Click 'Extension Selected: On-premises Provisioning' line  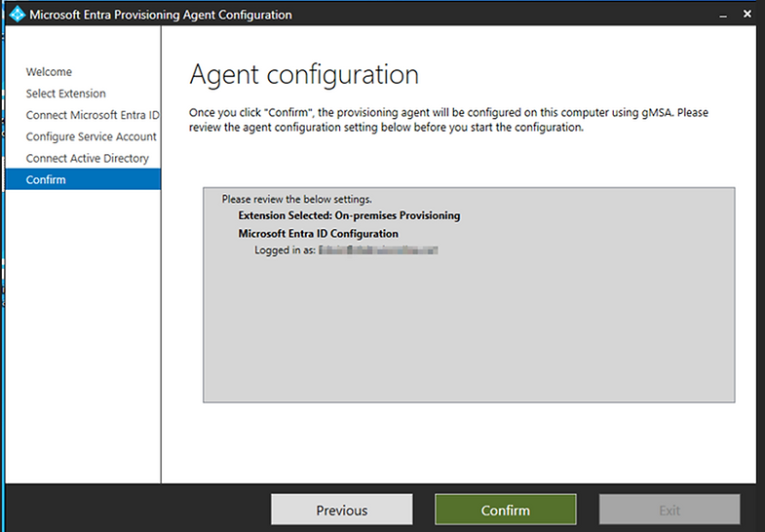pos(349,215)
